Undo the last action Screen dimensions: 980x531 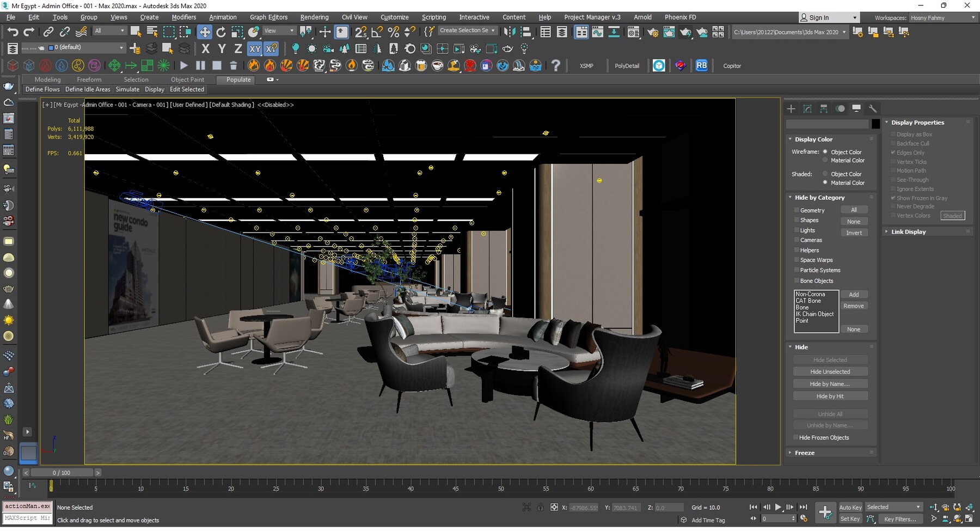[13, 32]
